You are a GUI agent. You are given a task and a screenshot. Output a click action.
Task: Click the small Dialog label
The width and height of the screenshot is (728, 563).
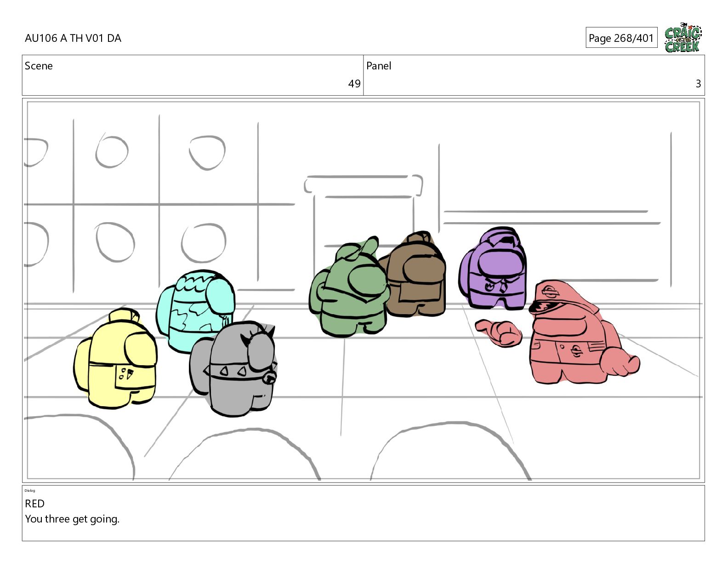(x=30, y=490)
